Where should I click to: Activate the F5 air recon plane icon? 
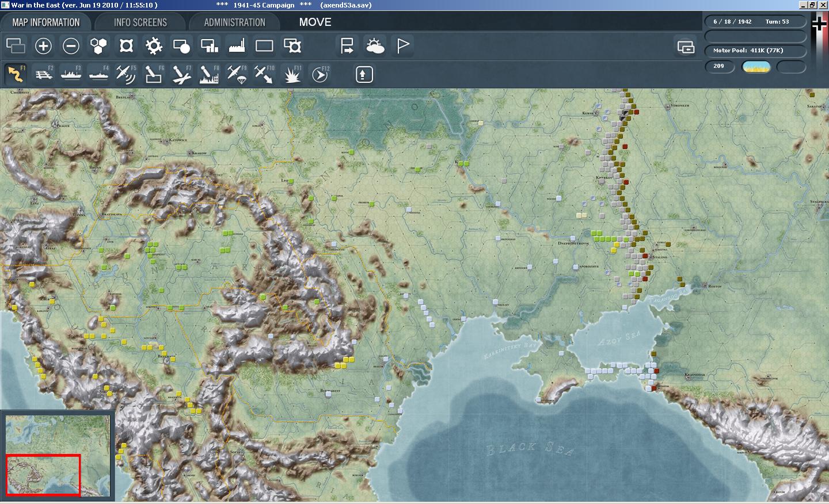tap(126, 74)
